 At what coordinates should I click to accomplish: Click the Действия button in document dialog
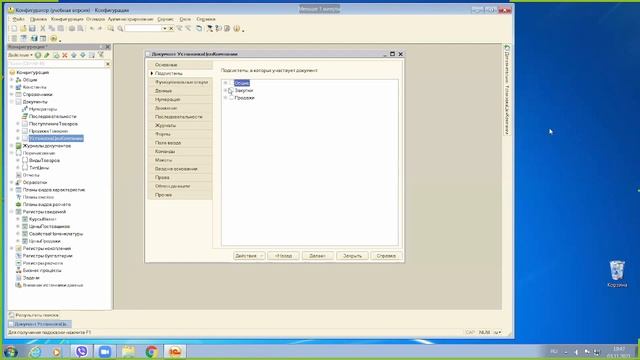(x=249, y=256)
